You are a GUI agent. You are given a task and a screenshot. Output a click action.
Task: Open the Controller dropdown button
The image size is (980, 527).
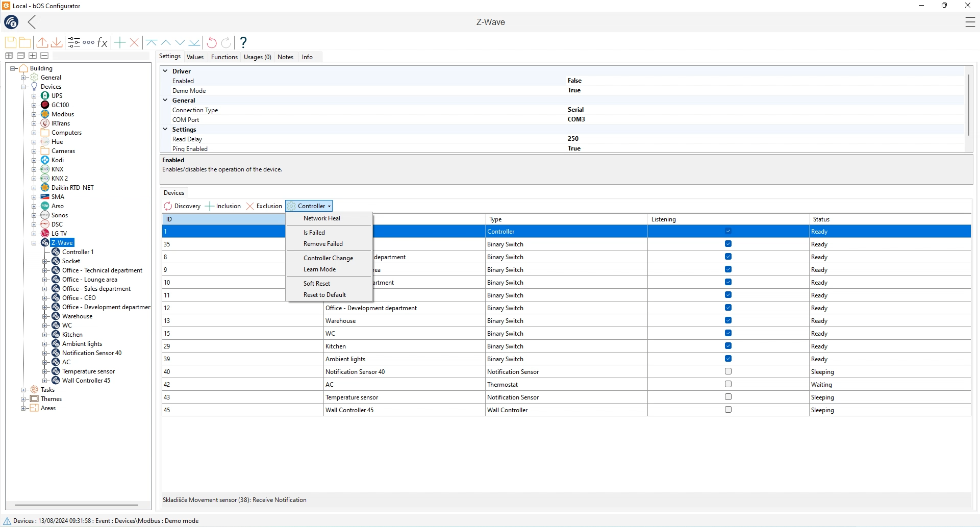click(309, 206)
